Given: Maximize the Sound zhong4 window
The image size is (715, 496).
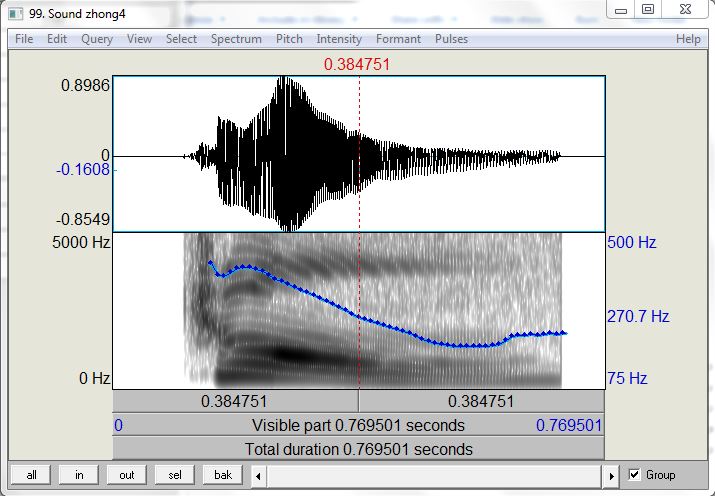Looking at the screenshot, I should click(x=648, y=10).
